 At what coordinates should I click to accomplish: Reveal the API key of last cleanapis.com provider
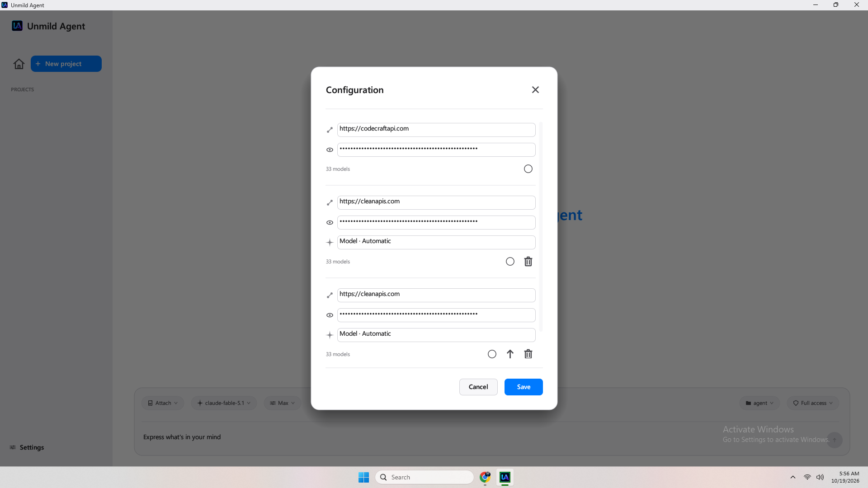[330, 315]
